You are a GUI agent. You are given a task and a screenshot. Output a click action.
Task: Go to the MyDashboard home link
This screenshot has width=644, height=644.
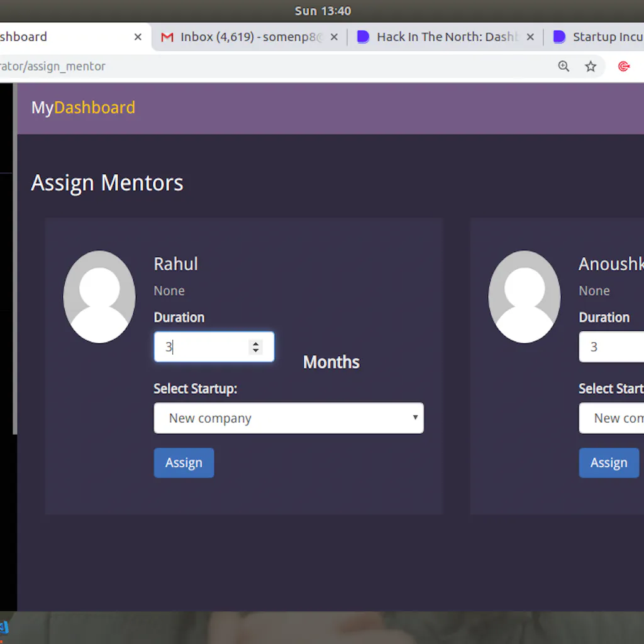coord(83,108)
